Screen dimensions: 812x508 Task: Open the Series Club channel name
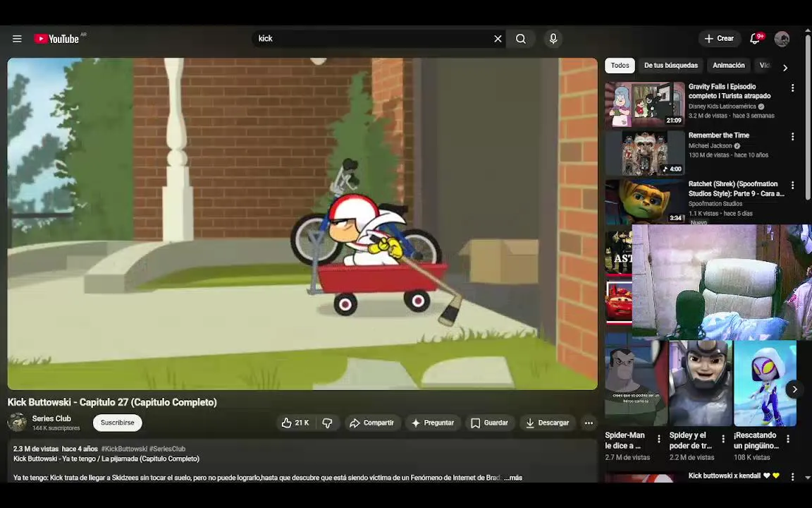pyautogui.click(x=51, y=418)
